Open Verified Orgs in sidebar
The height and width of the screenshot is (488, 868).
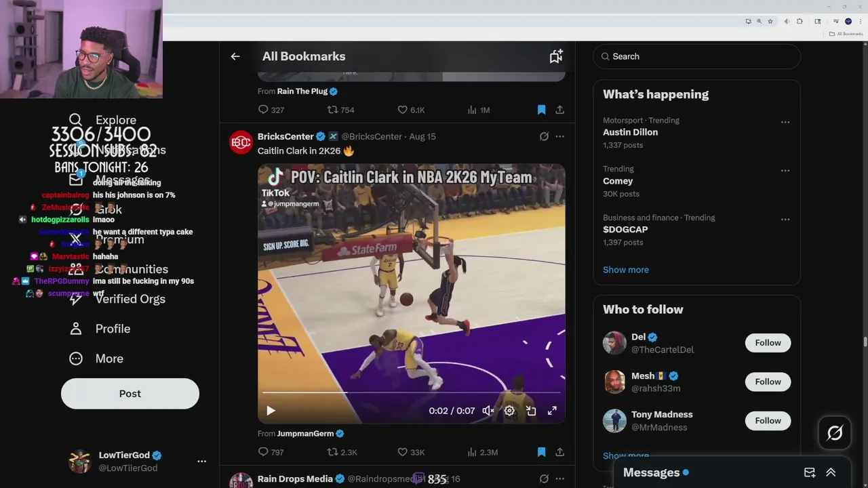coord(117,299)
